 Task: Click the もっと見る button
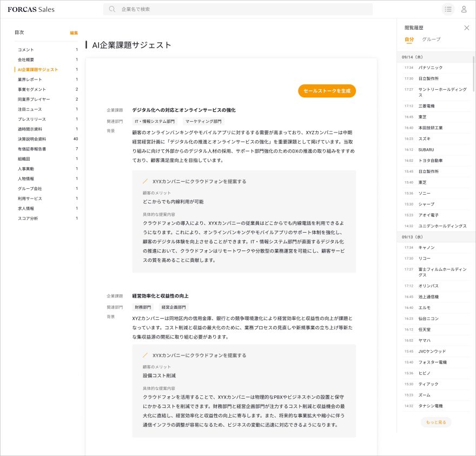coord(436,422)
